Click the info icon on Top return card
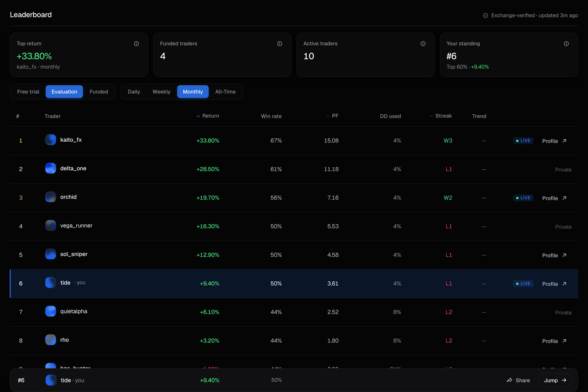The height and width of the screenshot is (392, 588). 136,44
